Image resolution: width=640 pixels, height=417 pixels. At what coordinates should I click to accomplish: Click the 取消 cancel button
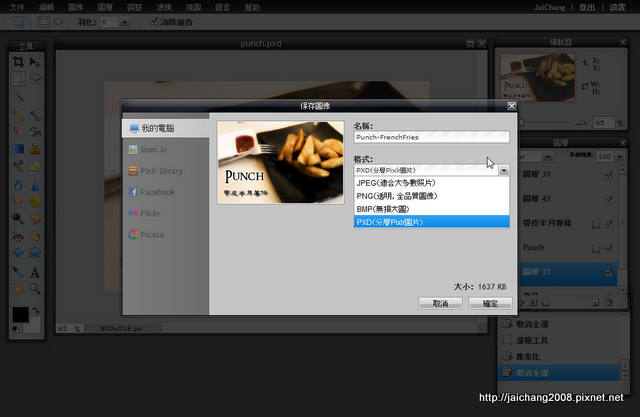(x=440, y=303)
